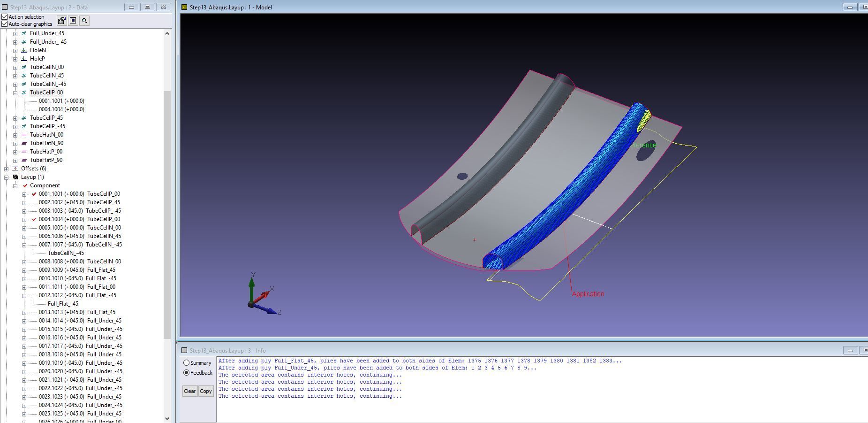Click the hole icon beside HoleP
The width and height of the screenshot is (868, 423).
click(24, 59)
